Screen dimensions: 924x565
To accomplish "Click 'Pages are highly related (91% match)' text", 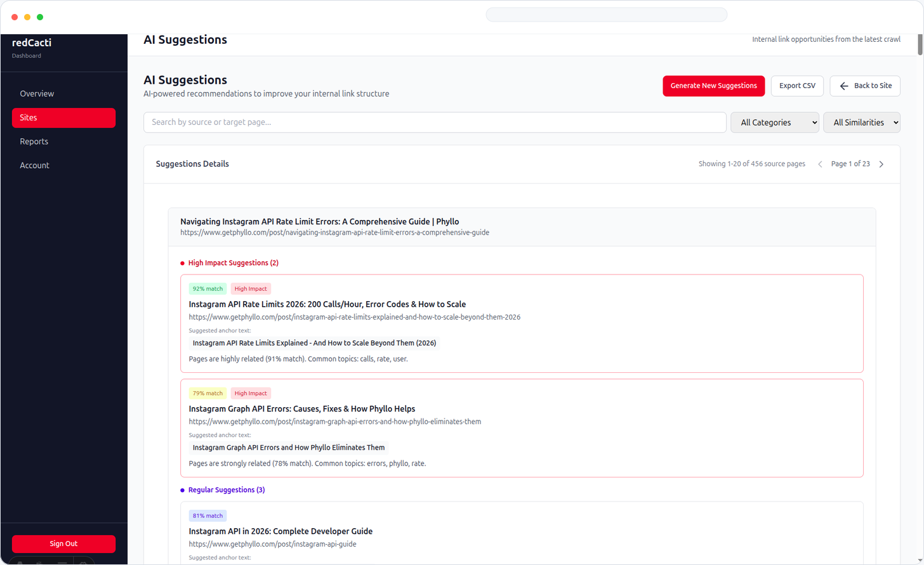I will [298, 359].
